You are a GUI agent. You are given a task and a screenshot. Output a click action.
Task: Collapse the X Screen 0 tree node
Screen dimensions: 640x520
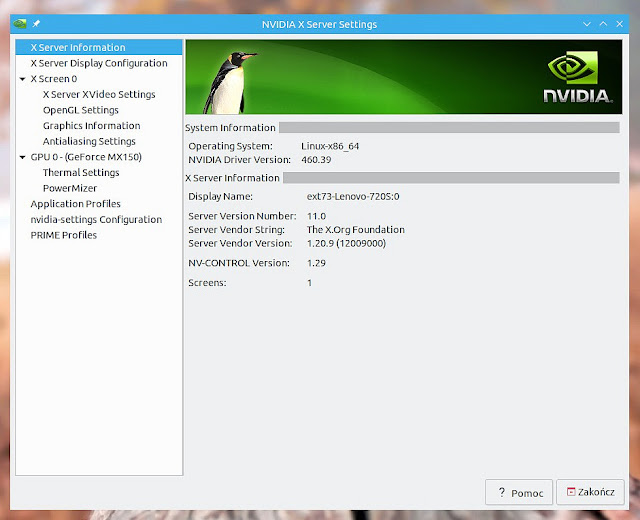coord(22,79)
